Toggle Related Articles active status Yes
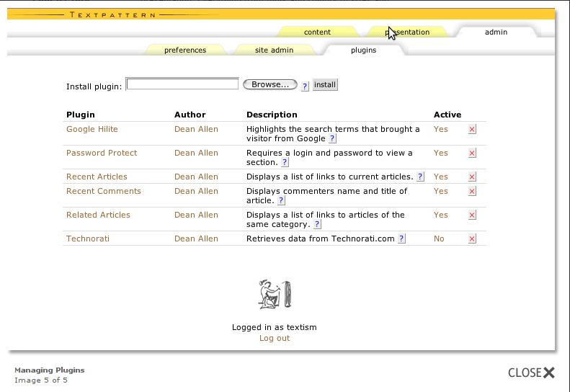Viewport: 570px width, 392px height. click(440, 215)
